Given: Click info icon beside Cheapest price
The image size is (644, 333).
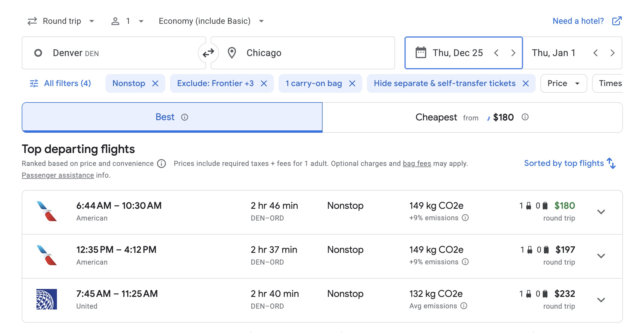Looking at the screenshot, I should pos(525,117).
